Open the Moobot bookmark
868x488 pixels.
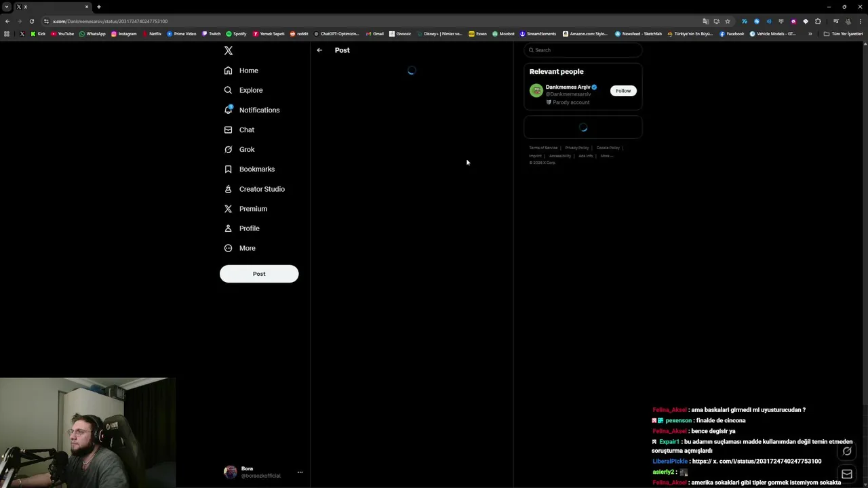tap(503, 34)
